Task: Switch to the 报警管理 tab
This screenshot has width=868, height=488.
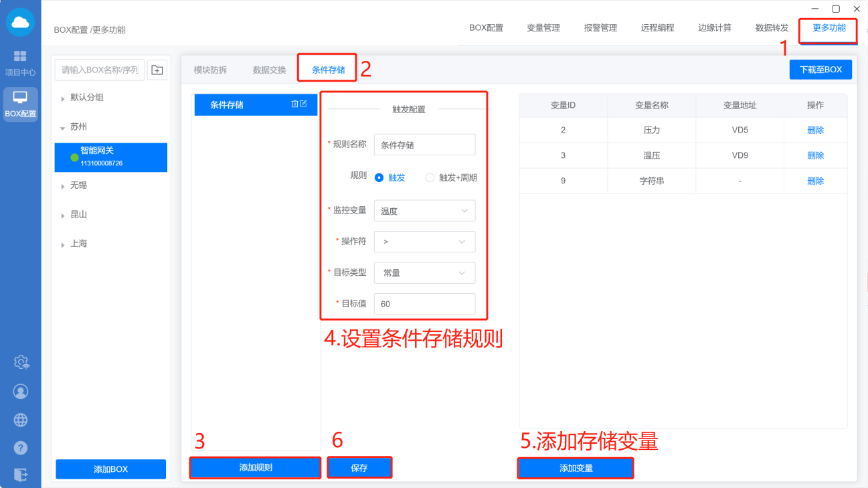Action: click(600, 28)
